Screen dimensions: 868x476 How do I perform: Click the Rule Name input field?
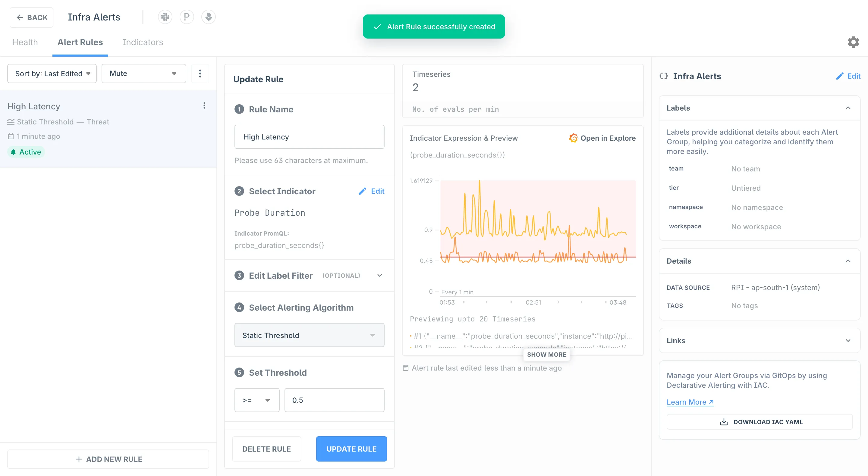(x=309, y=137)
